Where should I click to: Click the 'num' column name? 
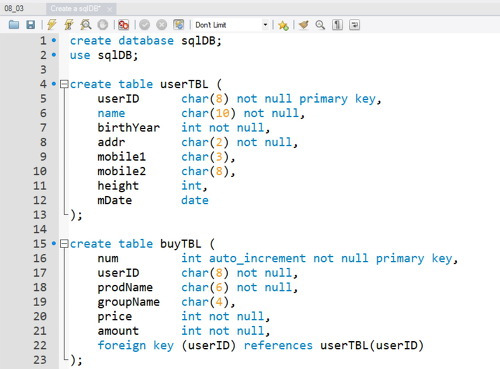pos(108,258)
